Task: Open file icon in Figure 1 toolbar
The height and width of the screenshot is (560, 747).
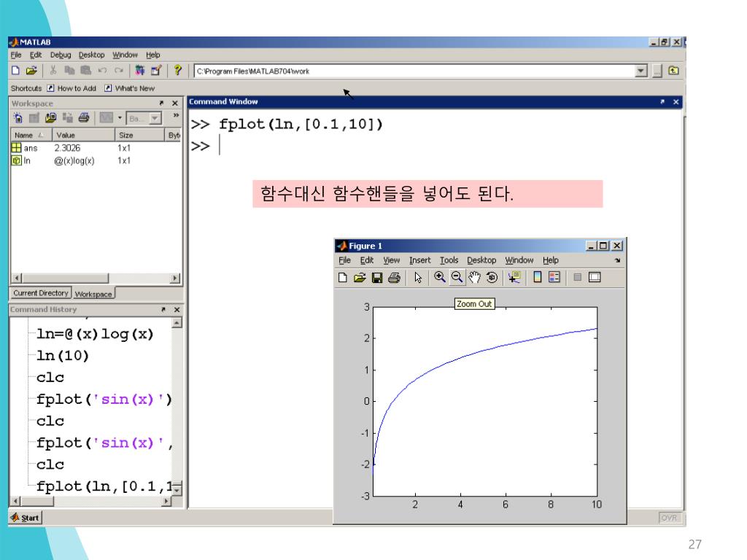Action: coord(360,278)
